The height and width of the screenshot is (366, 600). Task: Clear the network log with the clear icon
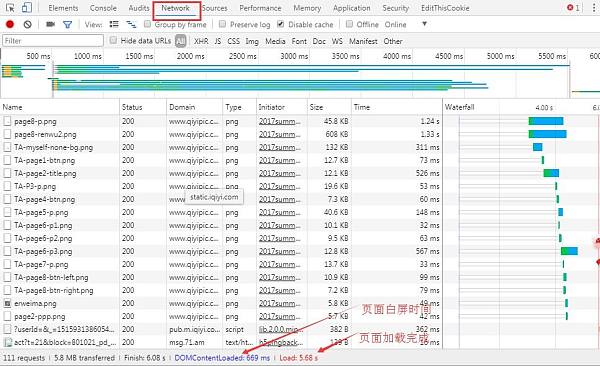point(27,25)
